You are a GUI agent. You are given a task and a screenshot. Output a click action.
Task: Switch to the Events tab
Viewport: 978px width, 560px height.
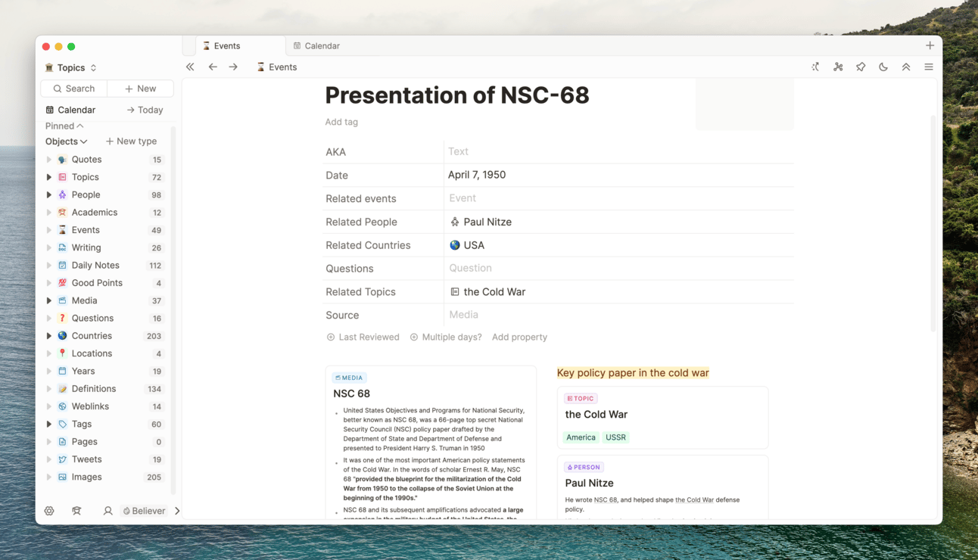point(241,45)
